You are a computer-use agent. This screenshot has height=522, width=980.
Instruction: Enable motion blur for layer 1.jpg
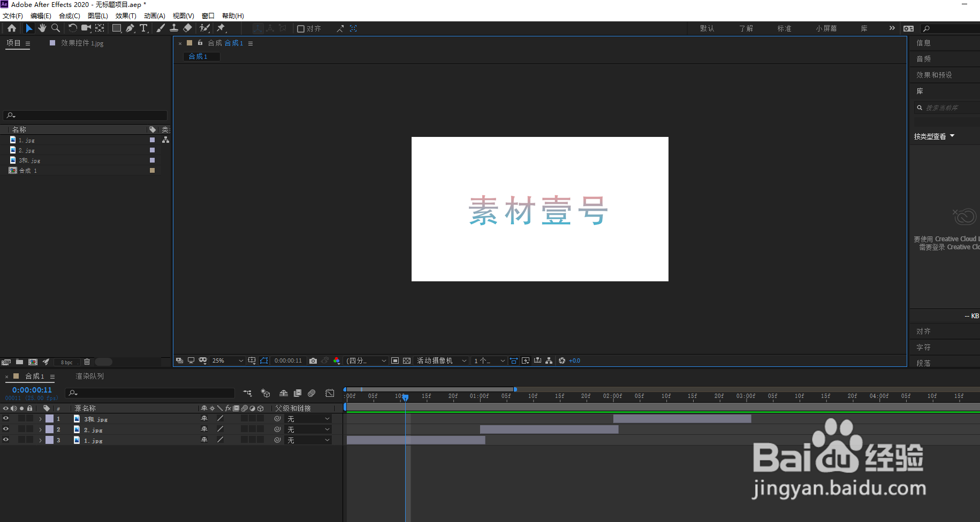pos(244,440)
